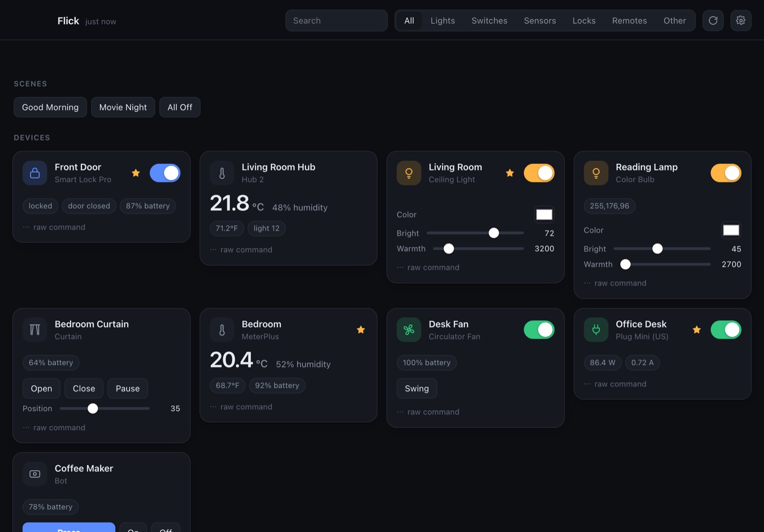764x532 pixels.
Task: Activate the Good Morning scene
Action: pyautogui.click(x=50, y=107)
